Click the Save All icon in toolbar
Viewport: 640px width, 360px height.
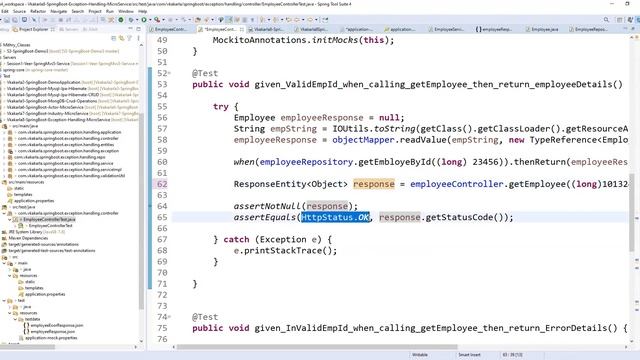click(15, 20)
